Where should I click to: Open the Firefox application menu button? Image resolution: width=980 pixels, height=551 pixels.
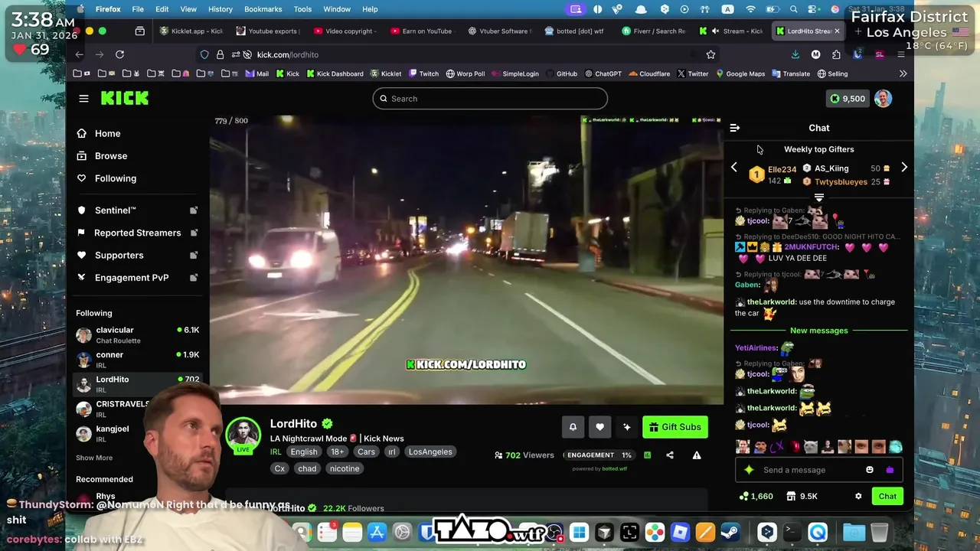[x=901, y=54]
